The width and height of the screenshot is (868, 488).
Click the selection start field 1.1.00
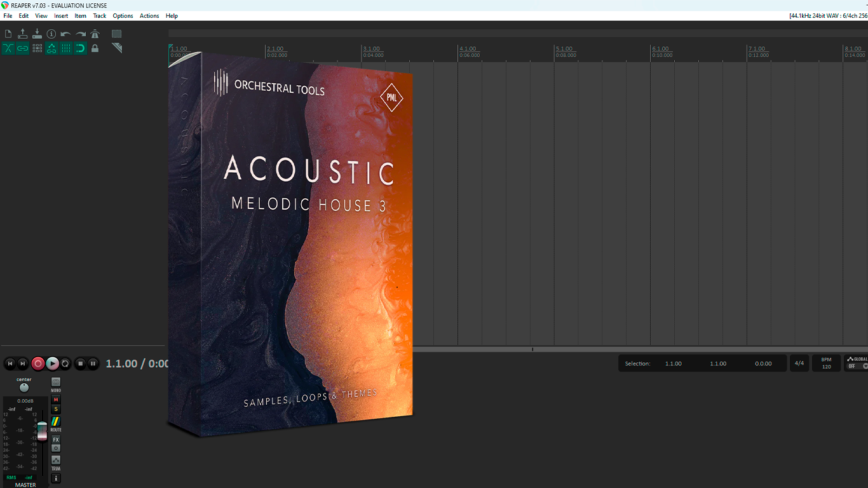(674, 363)
